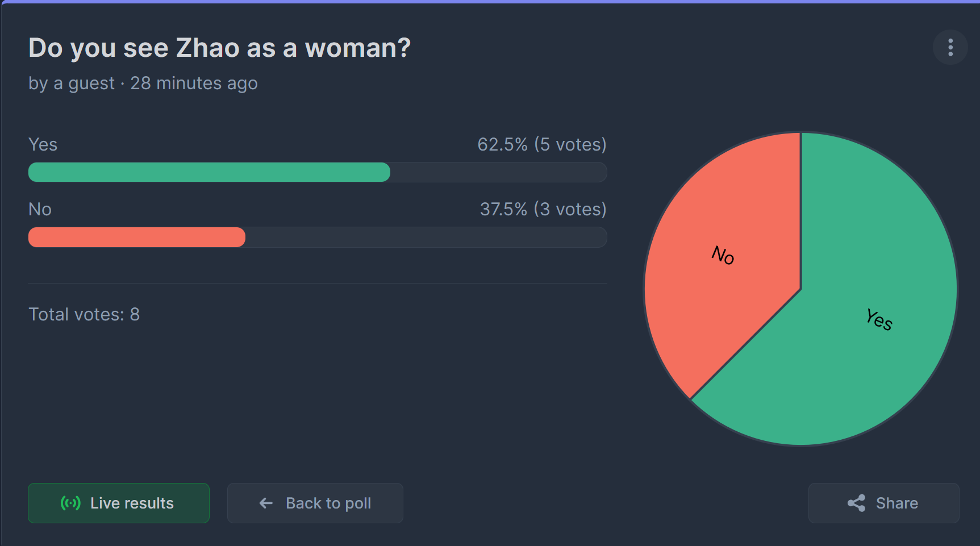The image size is (980, 546).
Task: Open the three-dot options menu
Action: click(950, 47)
